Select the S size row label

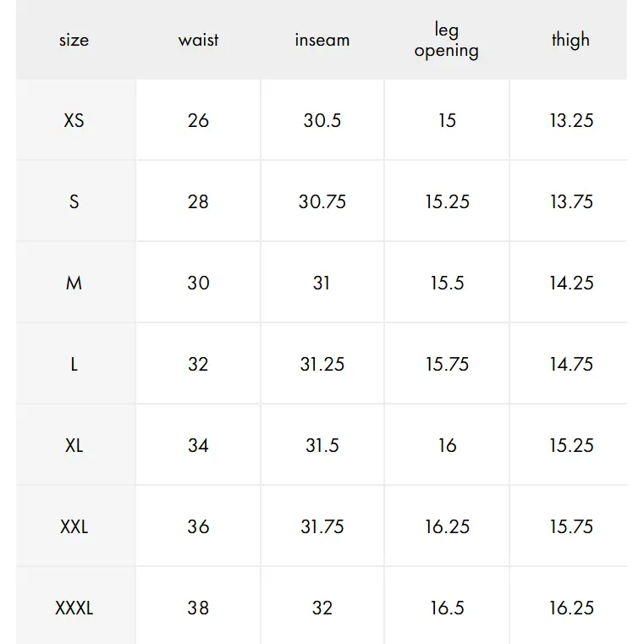(x=74, y=201)
